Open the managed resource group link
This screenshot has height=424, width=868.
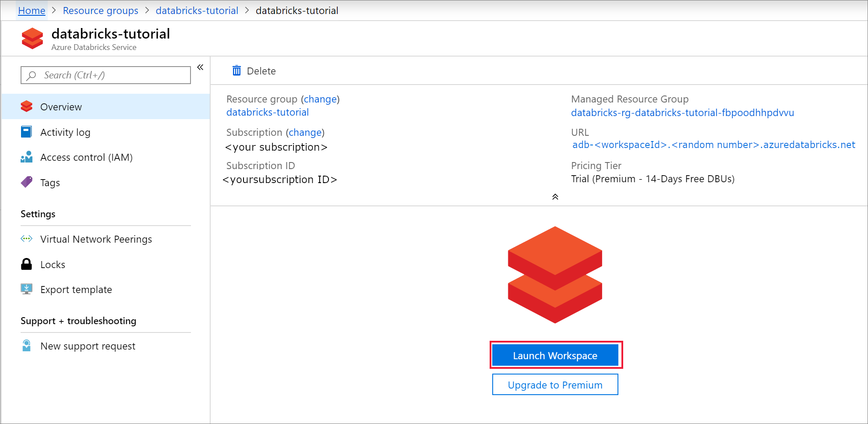[682, 113]
